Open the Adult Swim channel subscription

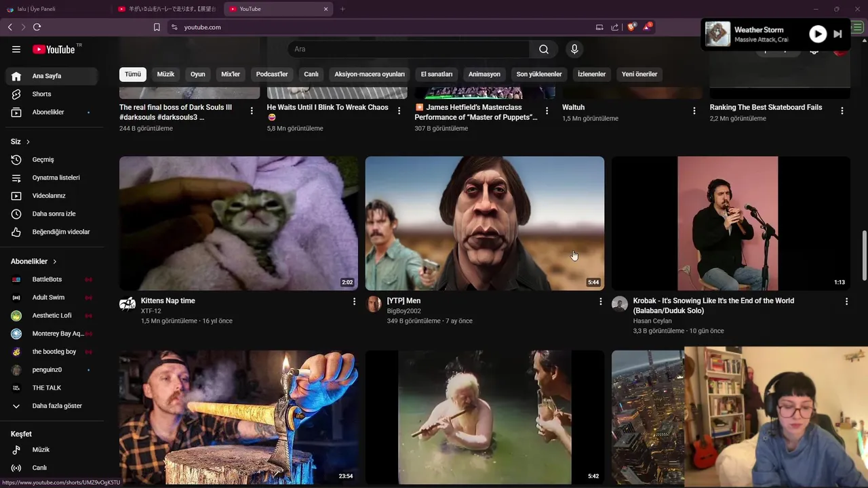tap(51, 298)
